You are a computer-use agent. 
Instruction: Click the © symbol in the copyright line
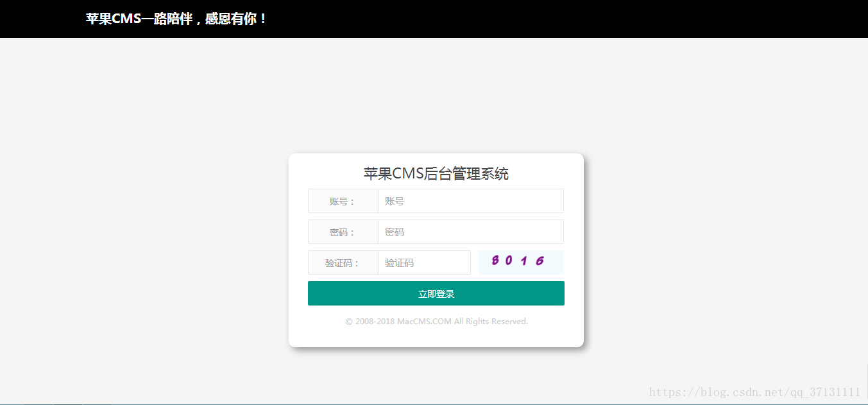click(349, 321)
